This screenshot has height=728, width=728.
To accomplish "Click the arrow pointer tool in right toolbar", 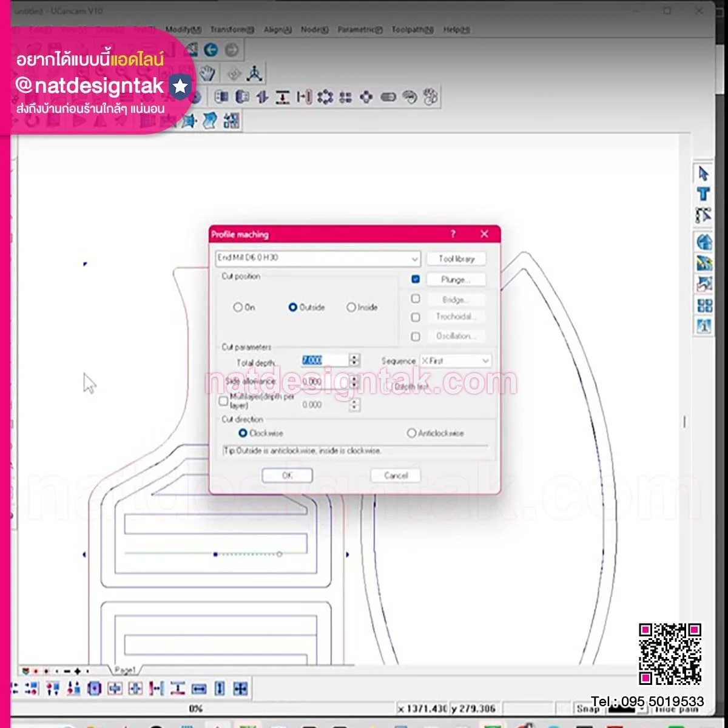I will point(703,174).
